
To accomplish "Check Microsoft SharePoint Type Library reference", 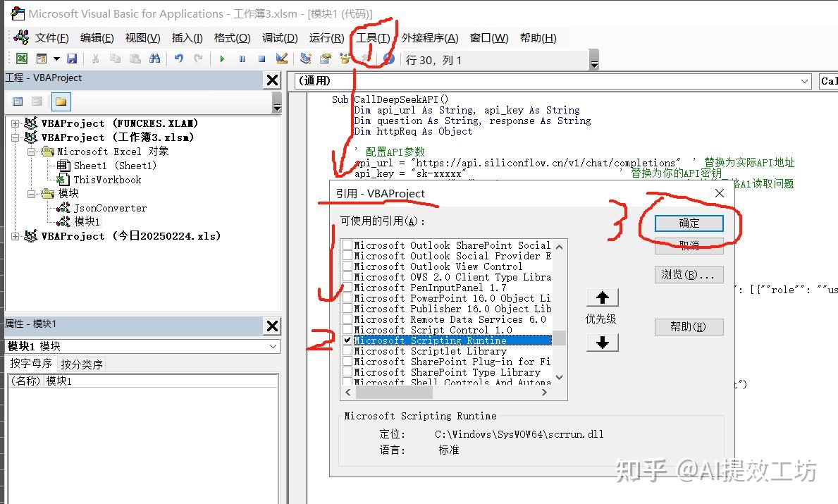I will point(347,372).
